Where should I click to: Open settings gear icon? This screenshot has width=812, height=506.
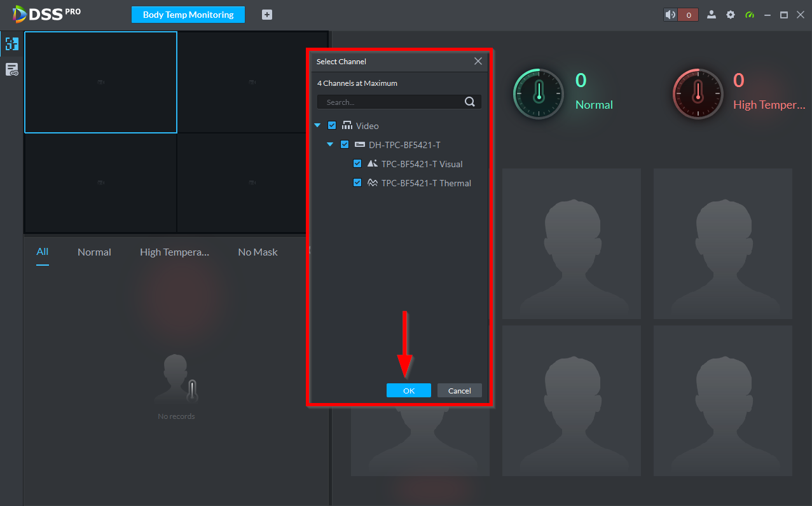click(x=731, y=15)
